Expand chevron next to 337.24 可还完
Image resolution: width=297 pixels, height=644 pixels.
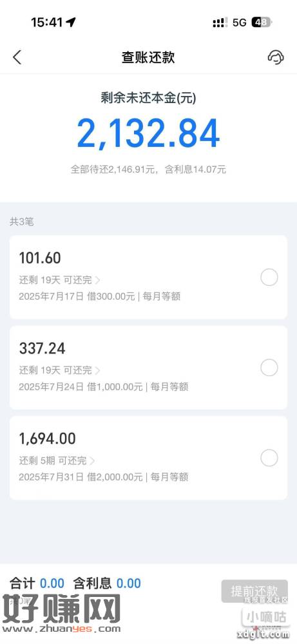(98, 370)
